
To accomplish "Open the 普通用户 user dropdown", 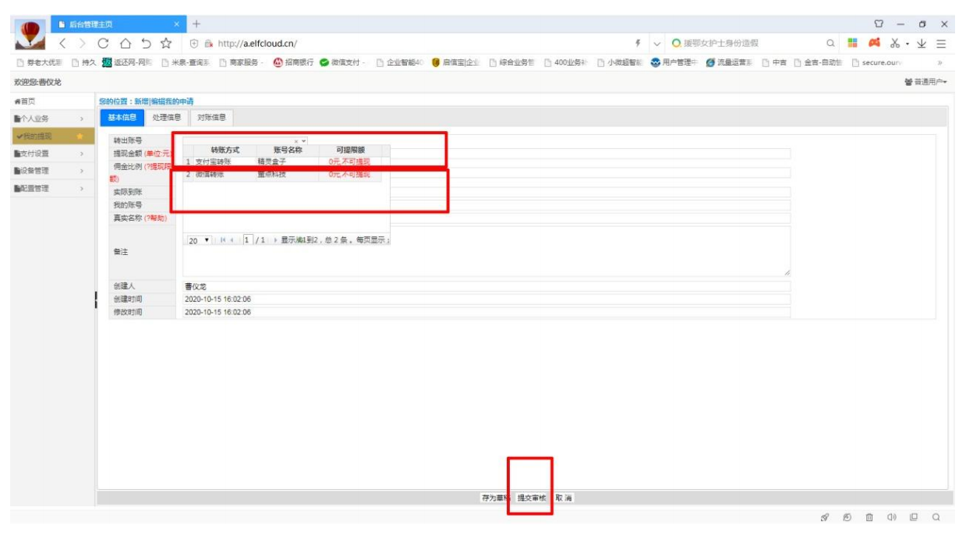I will pyautogui.click(x=925, y=82).
